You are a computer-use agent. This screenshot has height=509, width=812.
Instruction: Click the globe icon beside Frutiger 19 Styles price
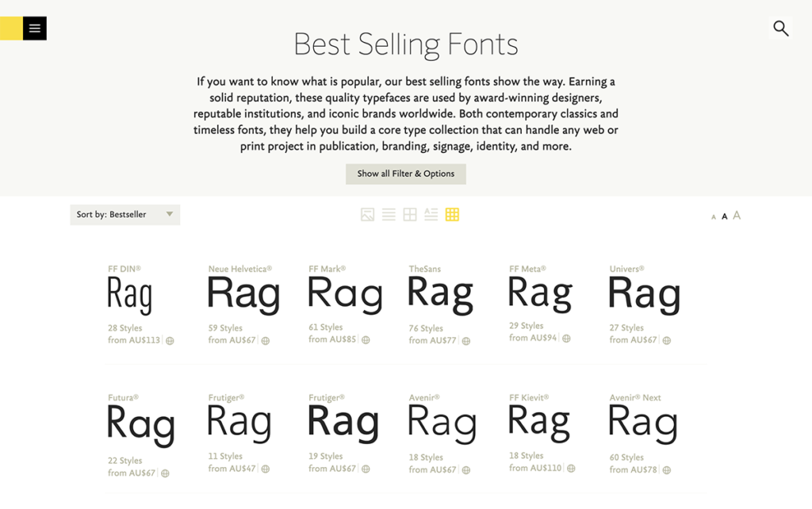point(366,469)
